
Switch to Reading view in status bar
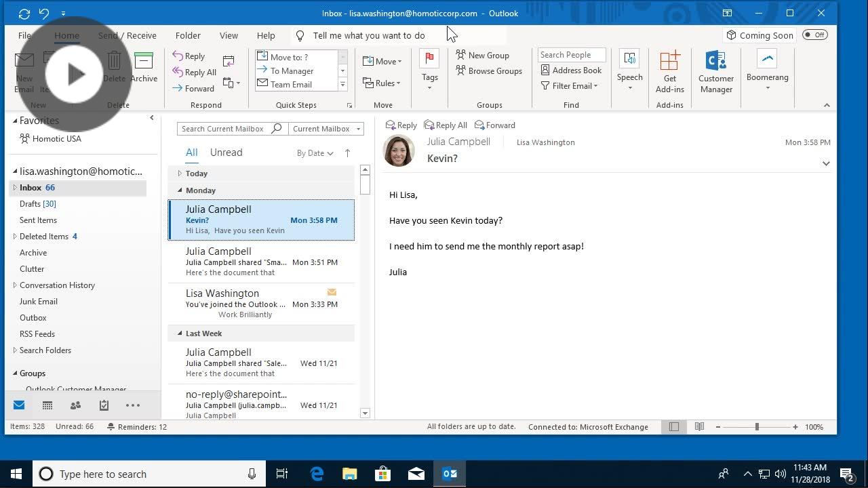699,427
